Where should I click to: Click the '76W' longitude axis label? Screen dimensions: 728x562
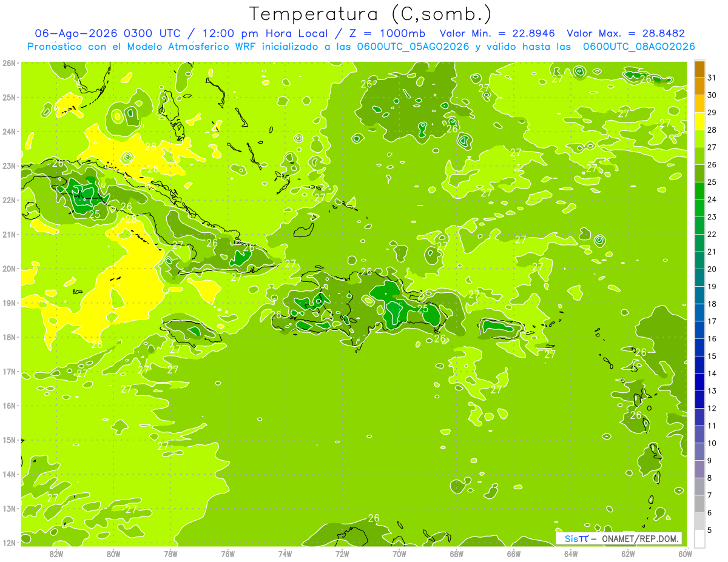(228, 554)
